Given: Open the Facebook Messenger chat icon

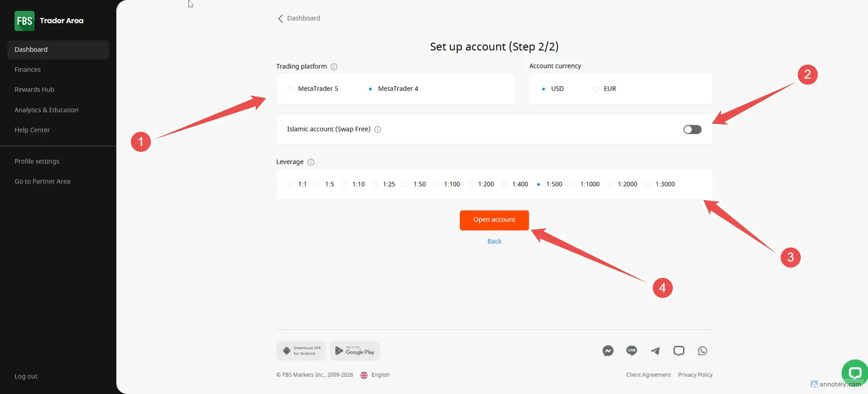Looking at the screenshot, I should click(608, 351).
